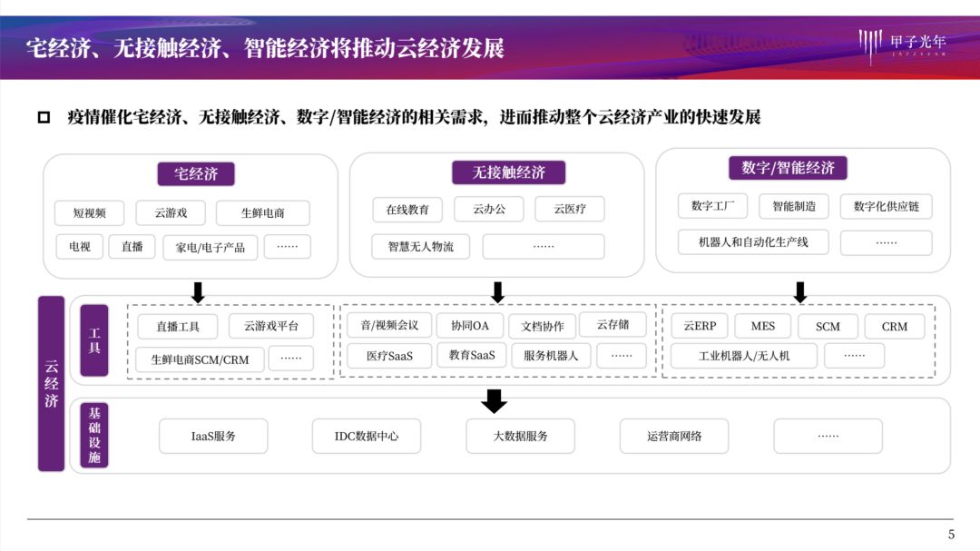Click the 智慧无人物流 box
Screen dimensions: 980x551
coord(421,246)
